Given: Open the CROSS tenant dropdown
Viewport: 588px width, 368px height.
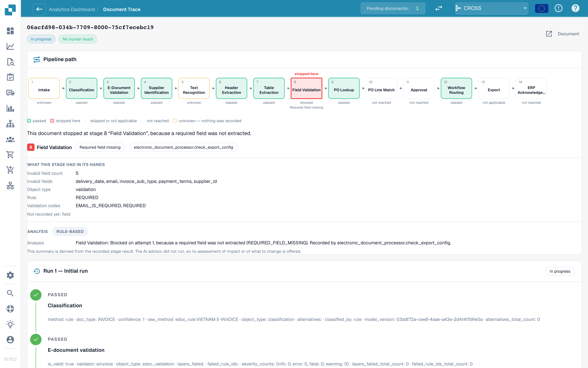Looking at the screenshot, I should coord(491,8).
